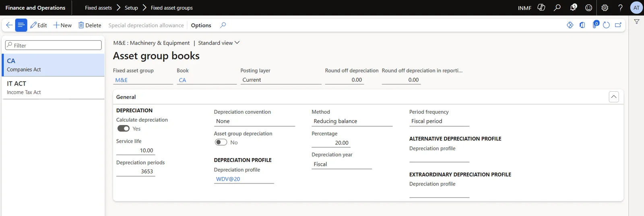Open form in new window
The height and width of the screenshot is (216, 644).
618,25
